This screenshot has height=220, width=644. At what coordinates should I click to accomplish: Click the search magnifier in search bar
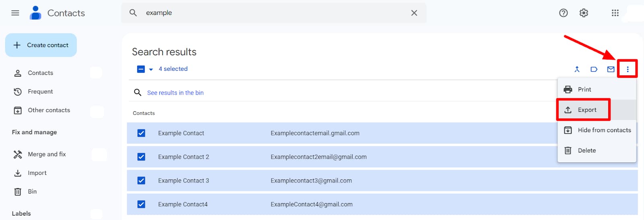pyautogui.click(x=133, y=13)
